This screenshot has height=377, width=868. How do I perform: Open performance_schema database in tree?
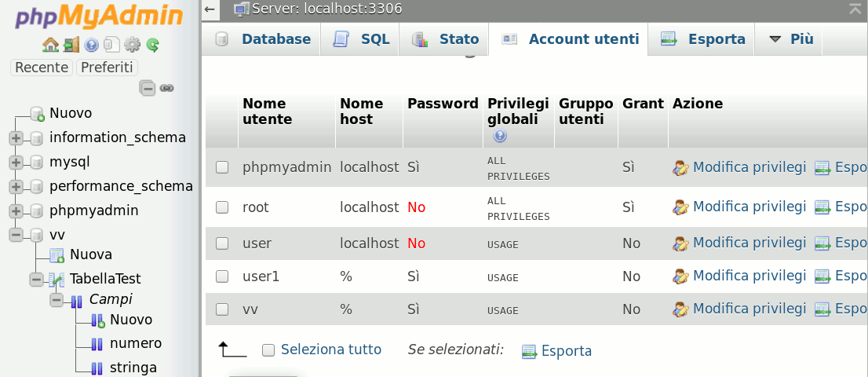tap(121, 187)
